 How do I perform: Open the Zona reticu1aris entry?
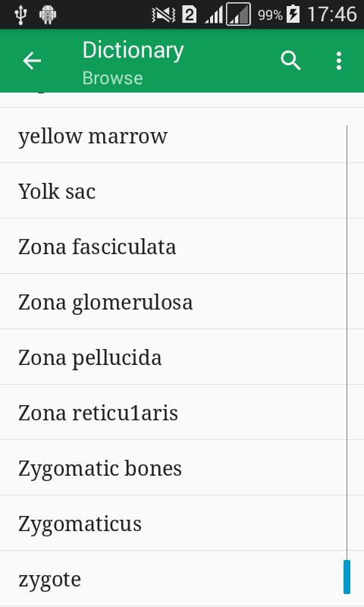182,412
